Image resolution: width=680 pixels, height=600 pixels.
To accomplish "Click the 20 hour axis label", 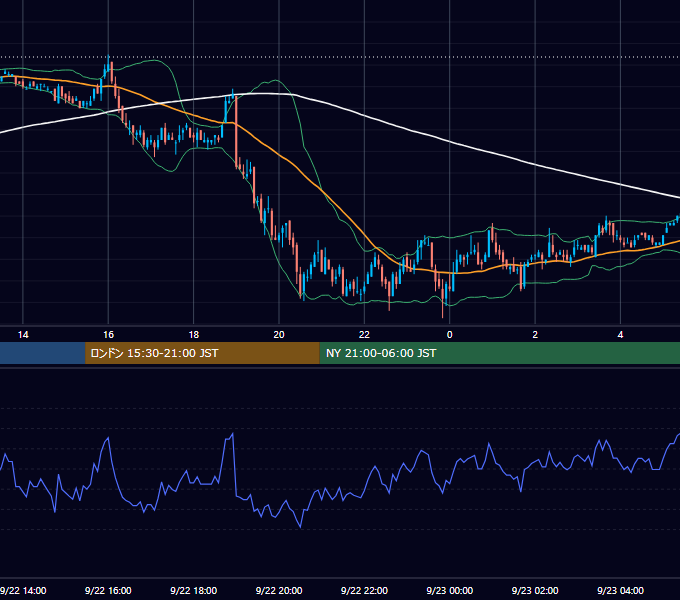I will point(279,335).
